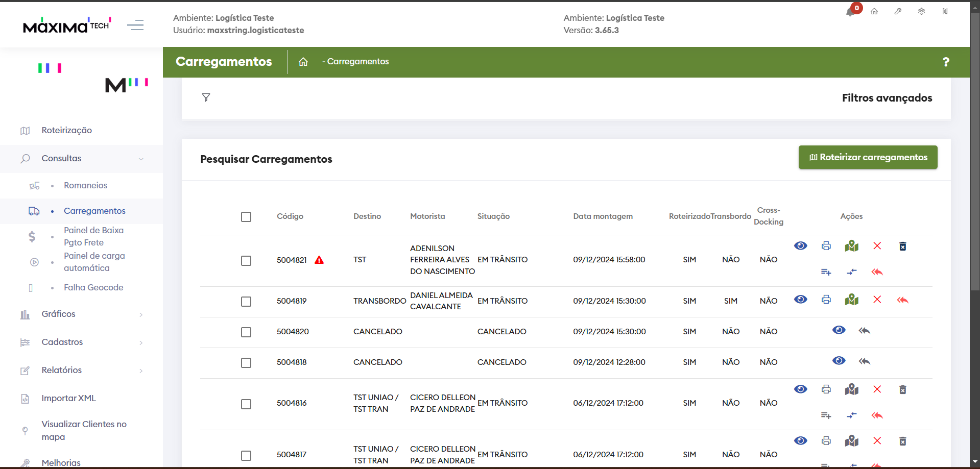Select the checkbox for load 5004818
Image resolution: width=980 pixels, height=469 pixels.
pos(246,363)
